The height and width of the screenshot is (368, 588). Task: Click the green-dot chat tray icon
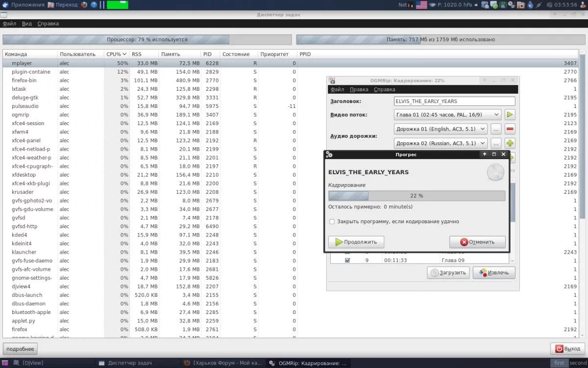(x=494, y=4)
